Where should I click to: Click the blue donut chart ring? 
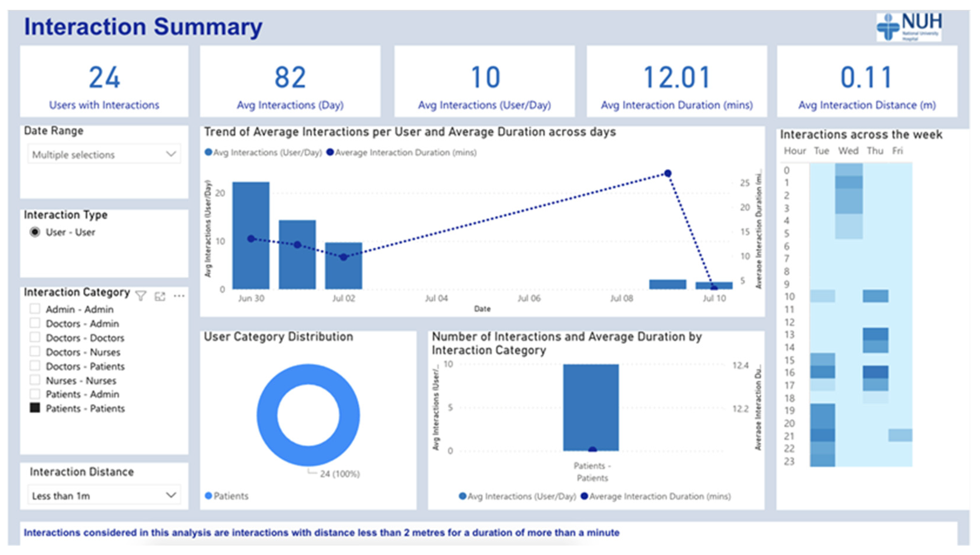[267, 416]
